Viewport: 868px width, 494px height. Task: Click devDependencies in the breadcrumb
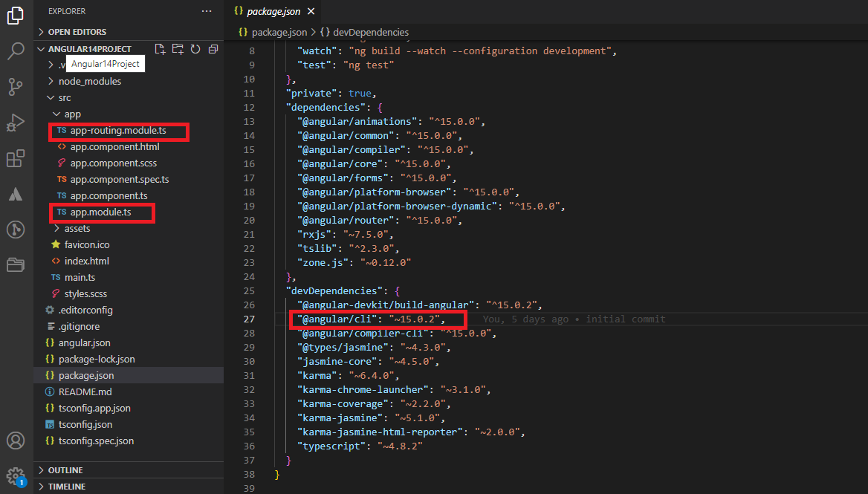[370, 32]
